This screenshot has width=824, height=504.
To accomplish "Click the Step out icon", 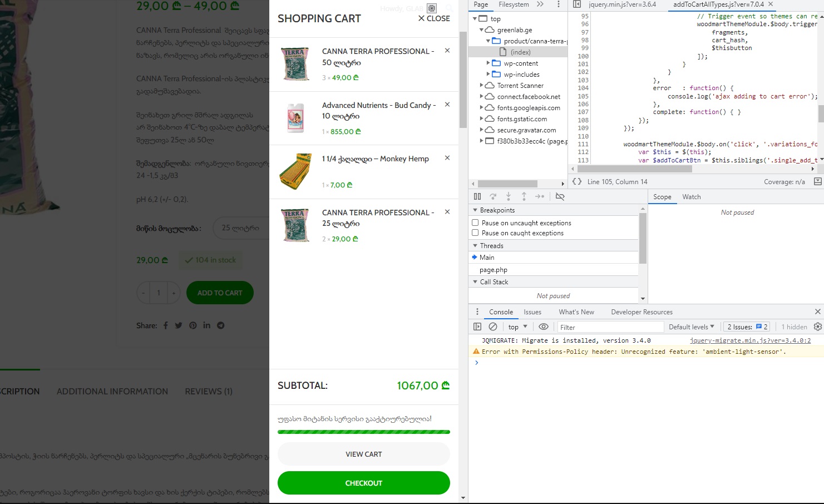I will pos(524,196).
